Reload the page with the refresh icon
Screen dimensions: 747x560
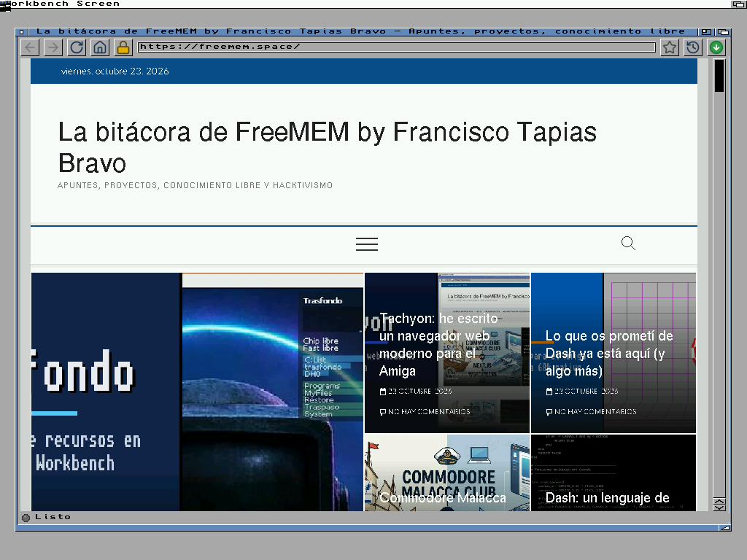[x=77, y=47]
